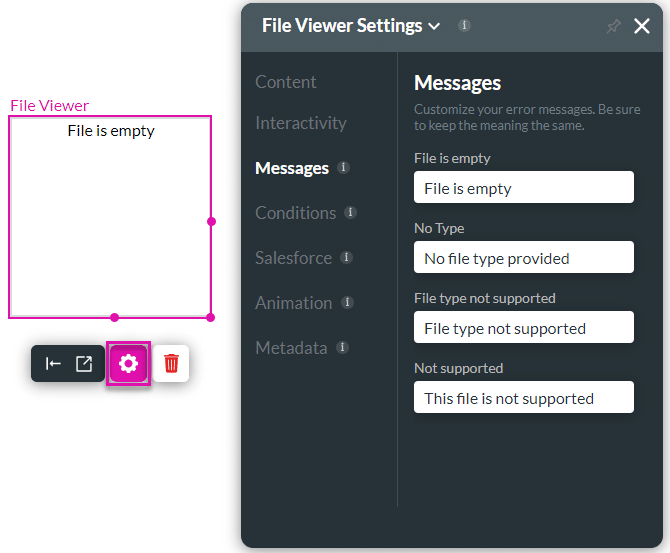
Task: Click the open in new window icon
Action: [x=85, y=364]
